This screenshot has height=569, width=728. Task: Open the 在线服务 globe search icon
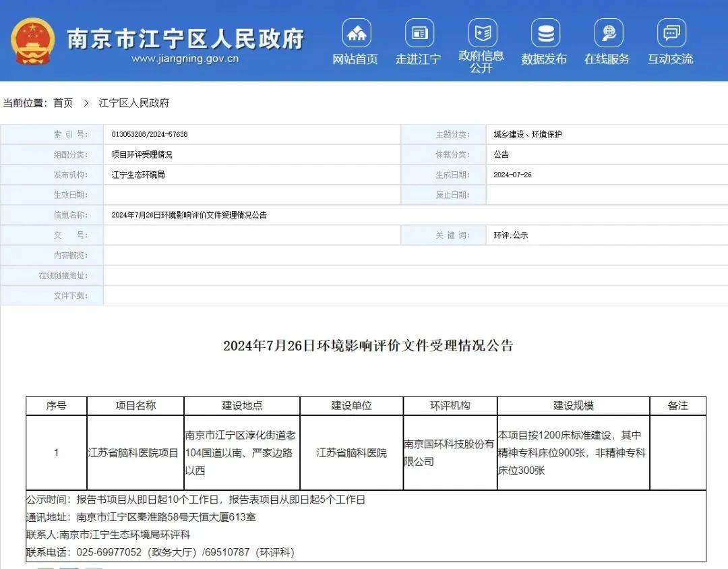[x=609, y=32]
